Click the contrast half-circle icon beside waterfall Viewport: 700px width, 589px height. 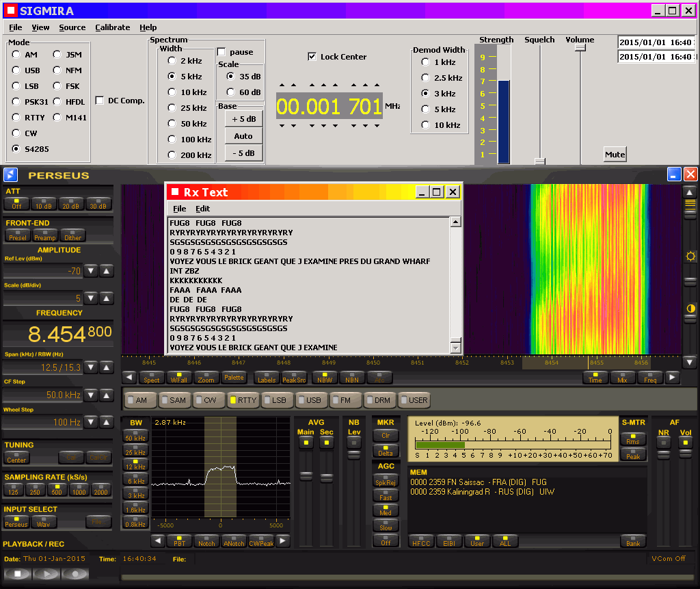690,309
